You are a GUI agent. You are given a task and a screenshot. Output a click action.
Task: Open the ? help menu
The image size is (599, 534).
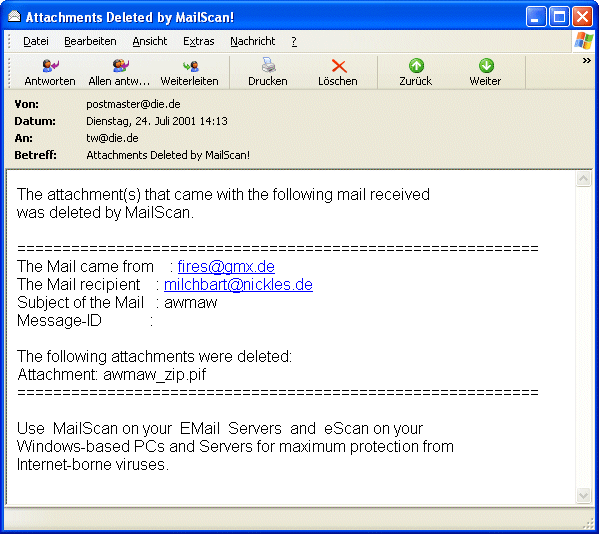(x=294, y=41)
